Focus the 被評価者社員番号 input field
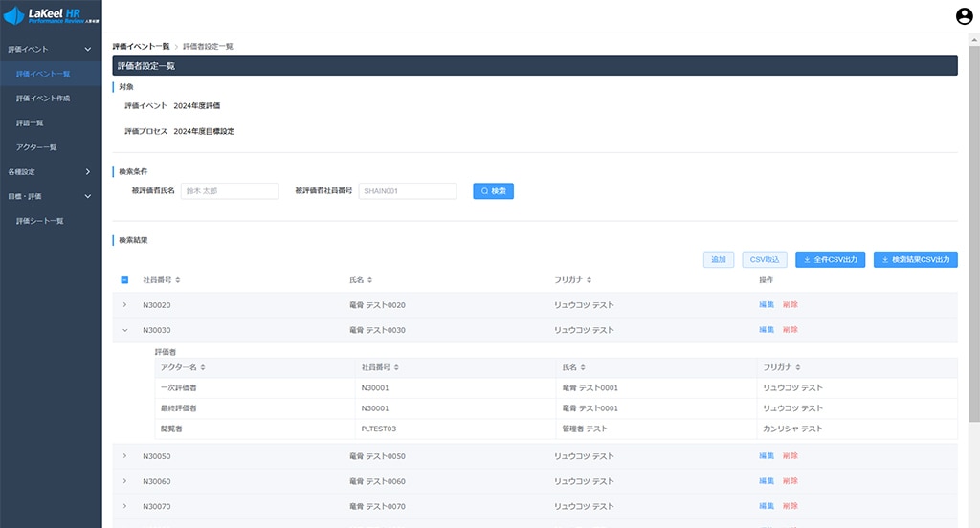The width and height of the screenshot is (980, 528). click(x=408, y=191)
